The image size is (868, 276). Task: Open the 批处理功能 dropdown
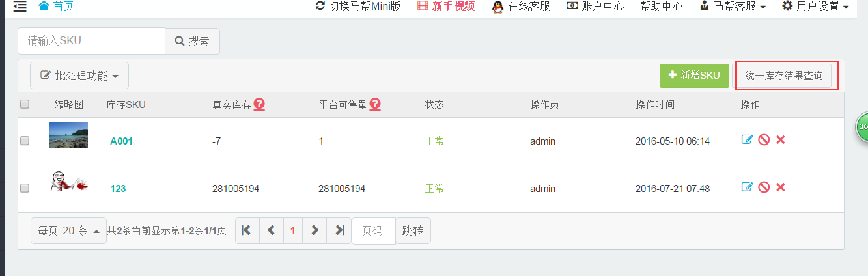(x=79, y=76)
